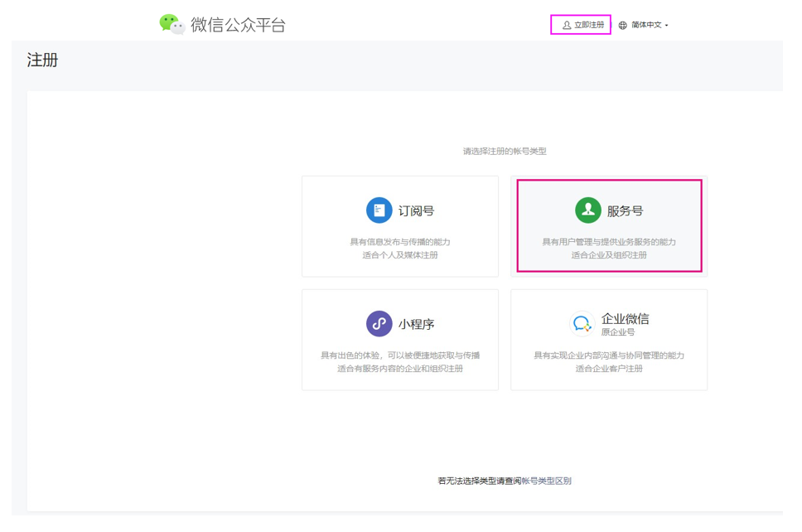This screenshot has width=802, height=532.
Task: Click the 请选择注册的帐号类型 prompt text
Action: tap(505, 152)
